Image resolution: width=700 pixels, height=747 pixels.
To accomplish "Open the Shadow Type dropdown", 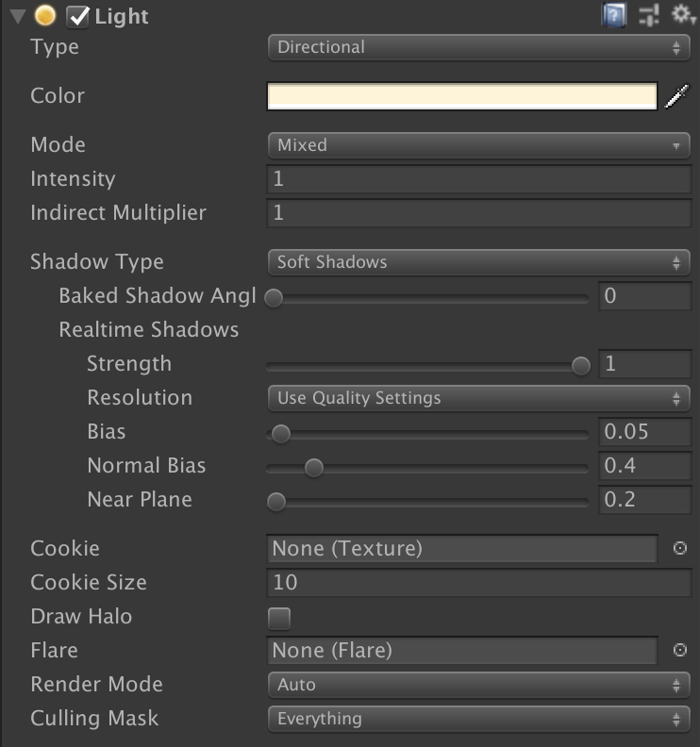I will pos(479,262).
